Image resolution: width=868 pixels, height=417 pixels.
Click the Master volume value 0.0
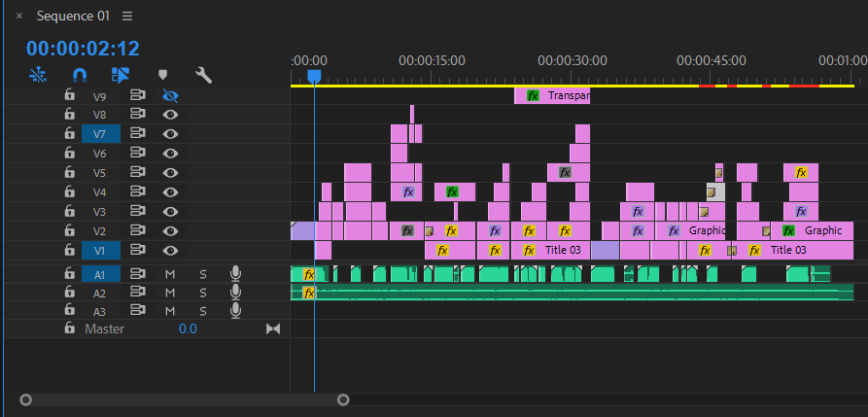(188, 330)
